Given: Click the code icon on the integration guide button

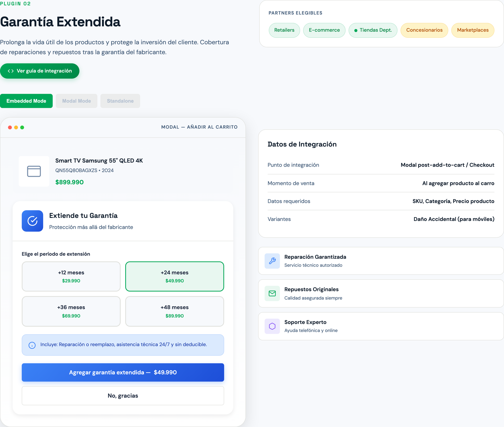Looking at the screenshot, I should tap(11, 71).
